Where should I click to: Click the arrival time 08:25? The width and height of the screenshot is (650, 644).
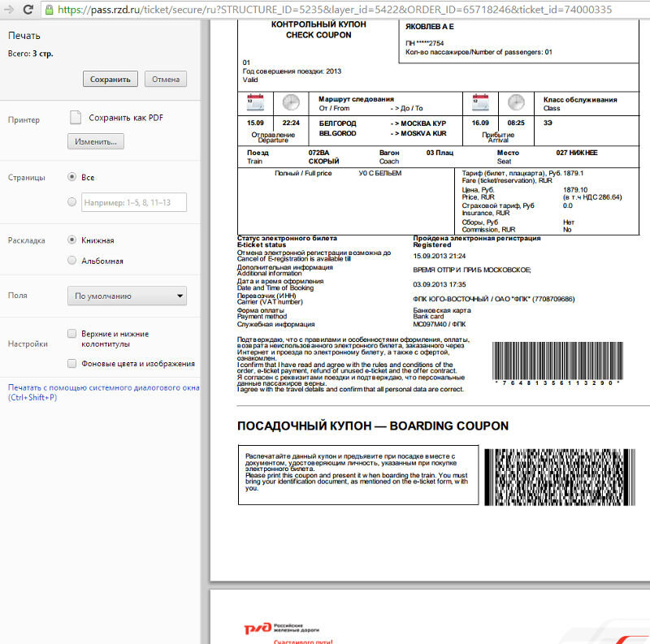(516, 123)
